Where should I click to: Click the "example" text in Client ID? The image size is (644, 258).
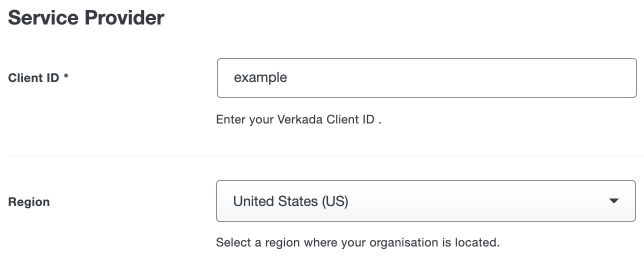[x=260, y=78]
